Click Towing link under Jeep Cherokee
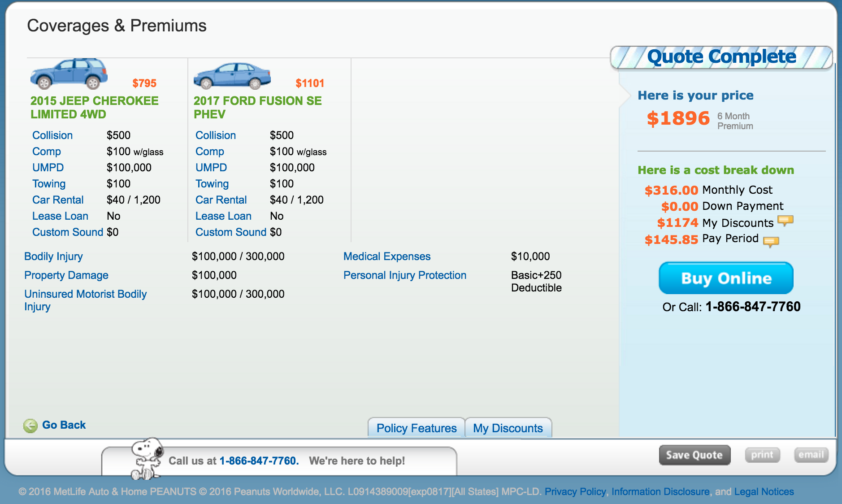Screen dimensions: 842x504 click(49, 184)
